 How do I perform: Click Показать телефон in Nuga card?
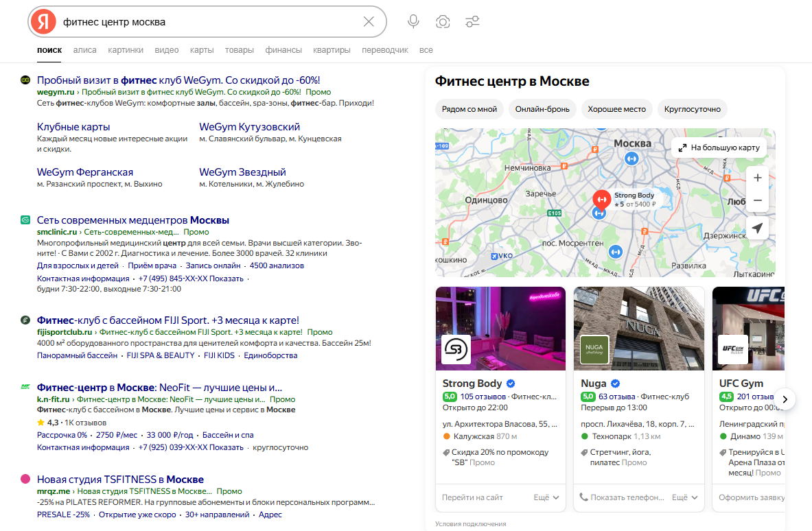(x=627, y=497)
